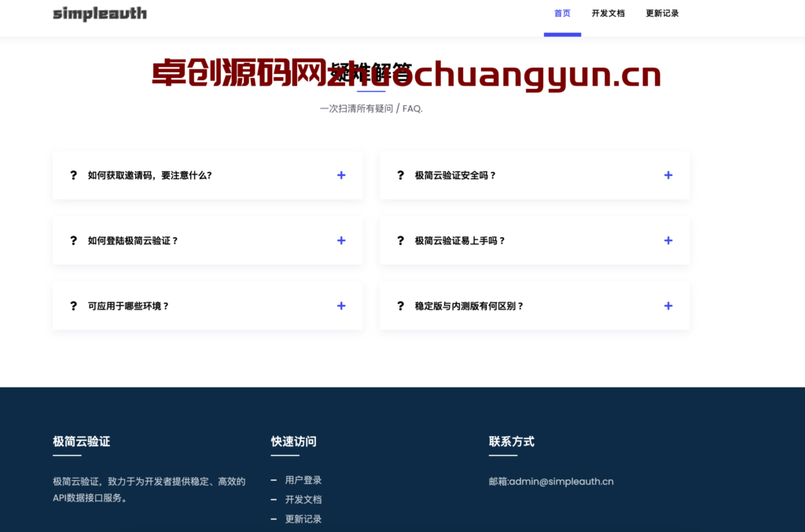Click question mark icon beside 如何获取邀请码

[x=73, y=175]
